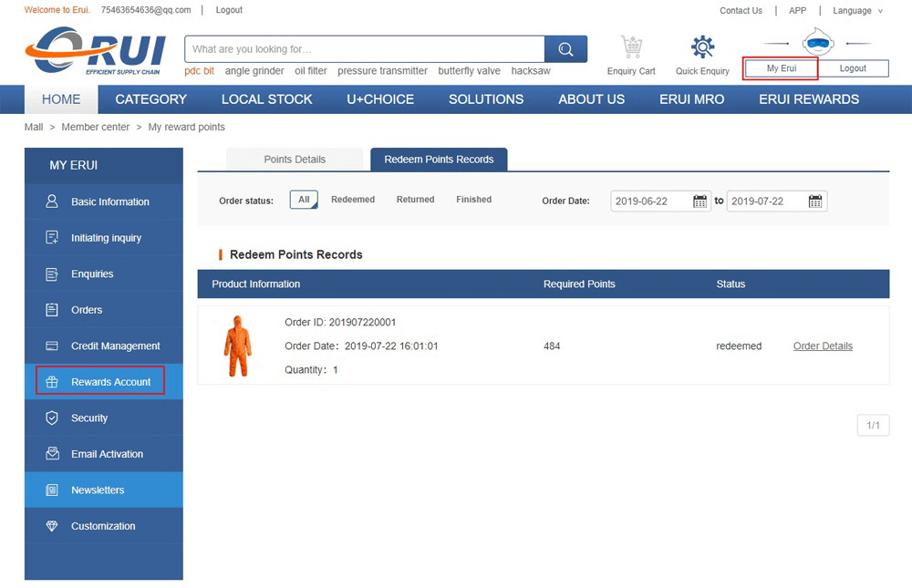
Task: Filter orders by Finished status
Action: 473,200
